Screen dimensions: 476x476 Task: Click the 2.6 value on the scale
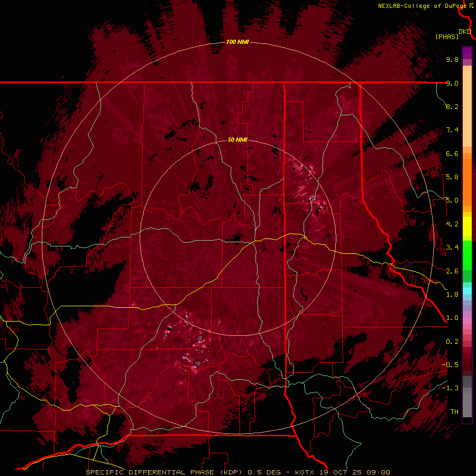click(452, 271)
